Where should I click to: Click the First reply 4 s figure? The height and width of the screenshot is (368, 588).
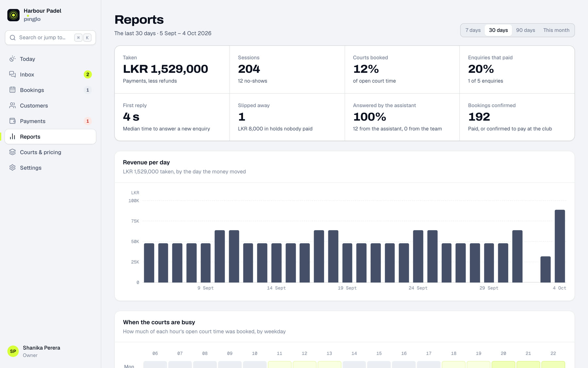(x=131, y=117)
